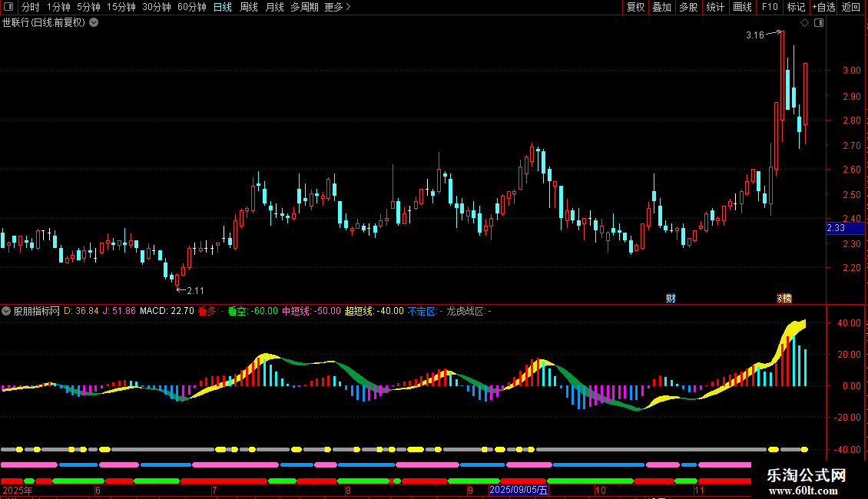This screenshot has height=499, width=868.
Task: Click the 3.00 price axis label
Action: [851, 71]
